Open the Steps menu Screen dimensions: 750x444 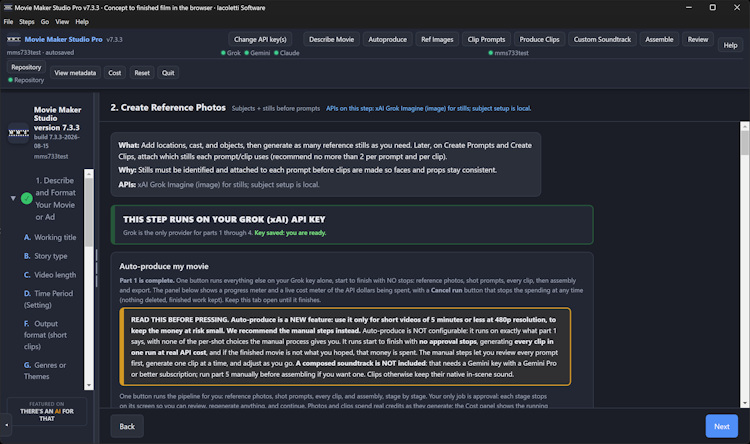click(27, 22)
